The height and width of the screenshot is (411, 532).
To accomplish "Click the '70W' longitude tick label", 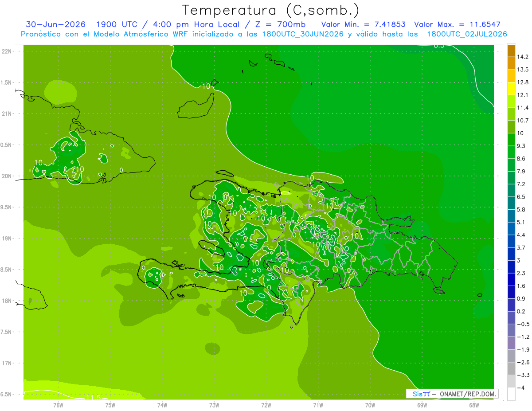I will 370,405.
